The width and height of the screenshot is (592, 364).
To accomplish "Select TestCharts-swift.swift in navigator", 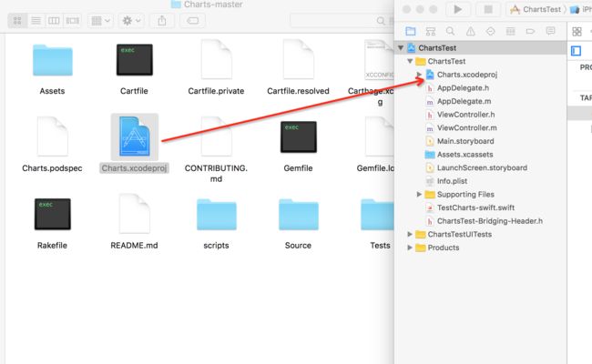I will coord(475,207).
